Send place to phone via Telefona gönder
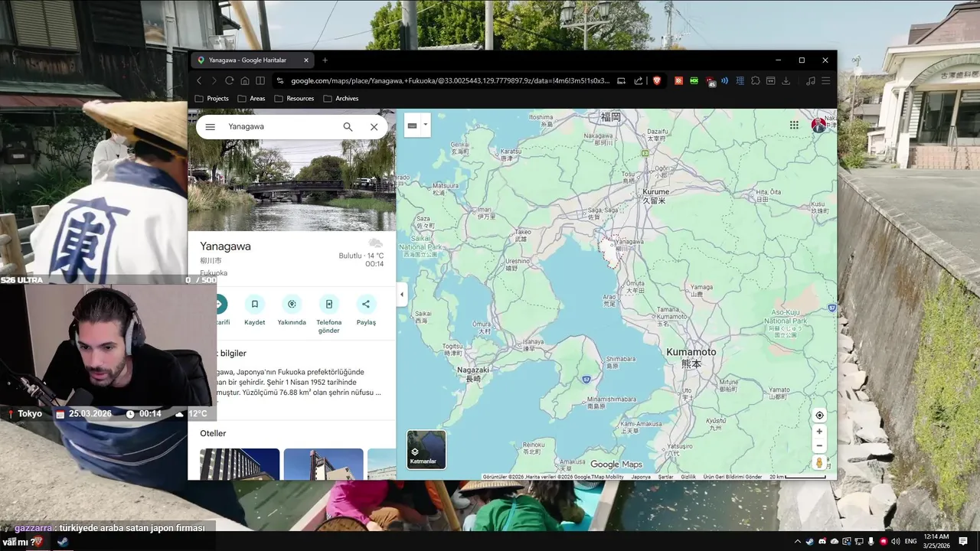Screen dimensions: 980x551 [328, 314]
